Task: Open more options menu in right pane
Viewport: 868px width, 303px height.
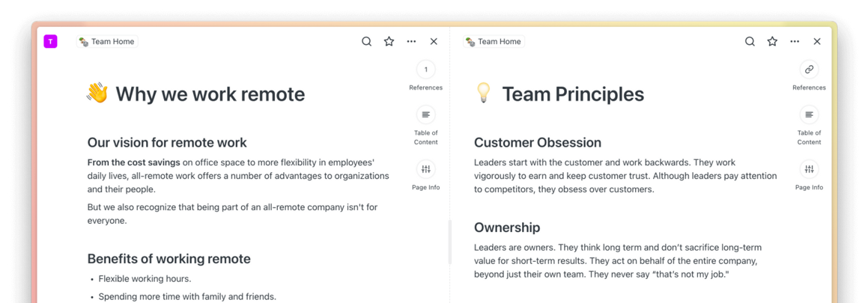Action: [x=795, y=41]
